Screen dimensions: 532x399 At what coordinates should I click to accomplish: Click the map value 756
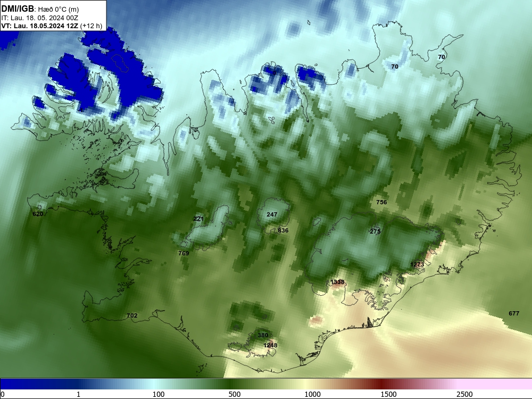[381, 202]
